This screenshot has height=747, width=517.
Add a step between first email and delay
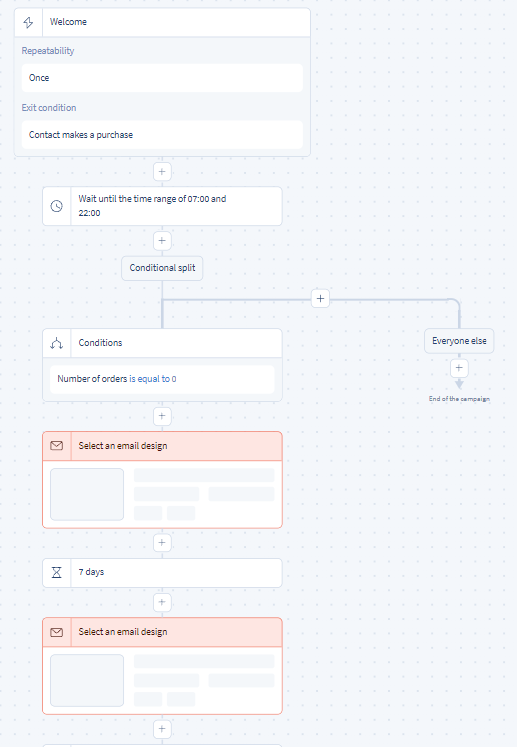(162, 543)
